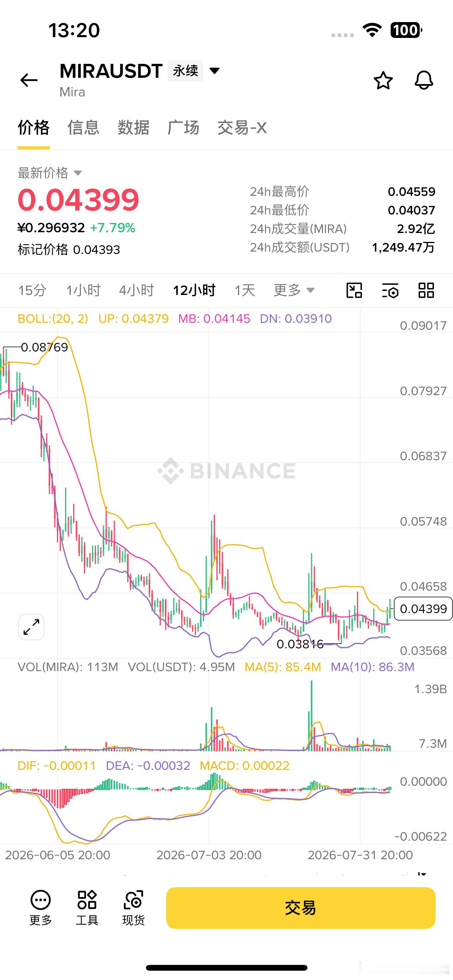The image size is (453, 980).
Task: Open the 最新价格 price type dropdown
Action: click(50, 173)
